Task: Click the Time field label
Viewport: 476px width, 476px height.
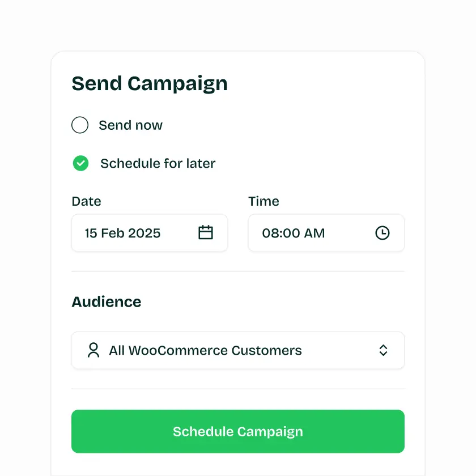Action: [x=263, y=201]
